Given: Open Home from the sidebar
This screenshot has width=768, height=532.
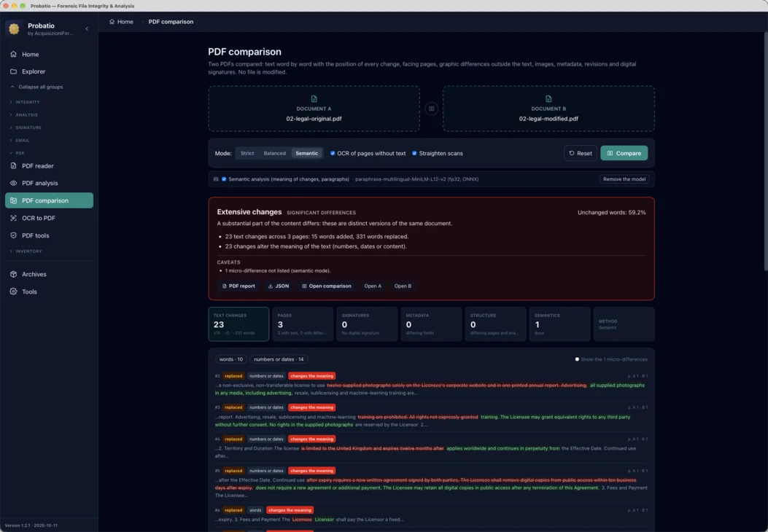Looking at the screenshot, I should click(x=49, y=55).
